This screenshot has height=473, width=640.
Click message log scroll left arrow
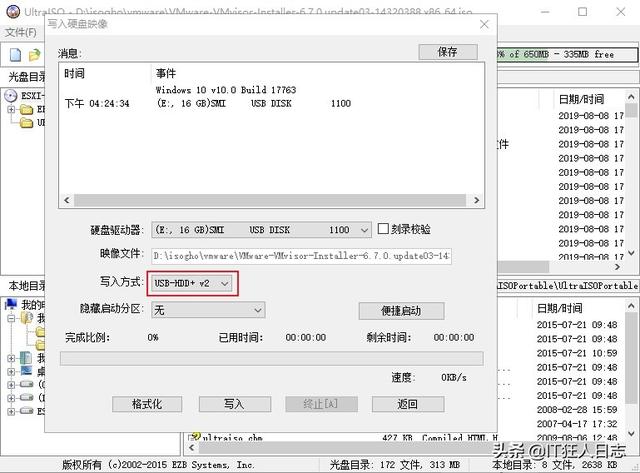pos(67,200)
